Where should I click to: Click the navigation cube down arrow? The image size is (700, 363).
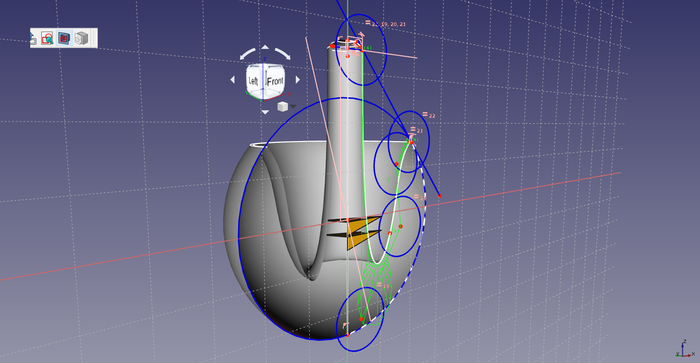coord(265,112)
